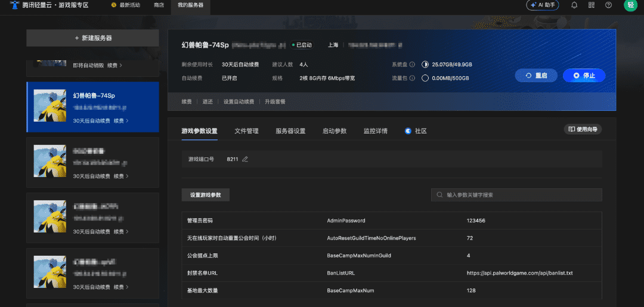Focus the 输入参数关键字搜索 search field
644x307 pixels.
tap(516, 195)
